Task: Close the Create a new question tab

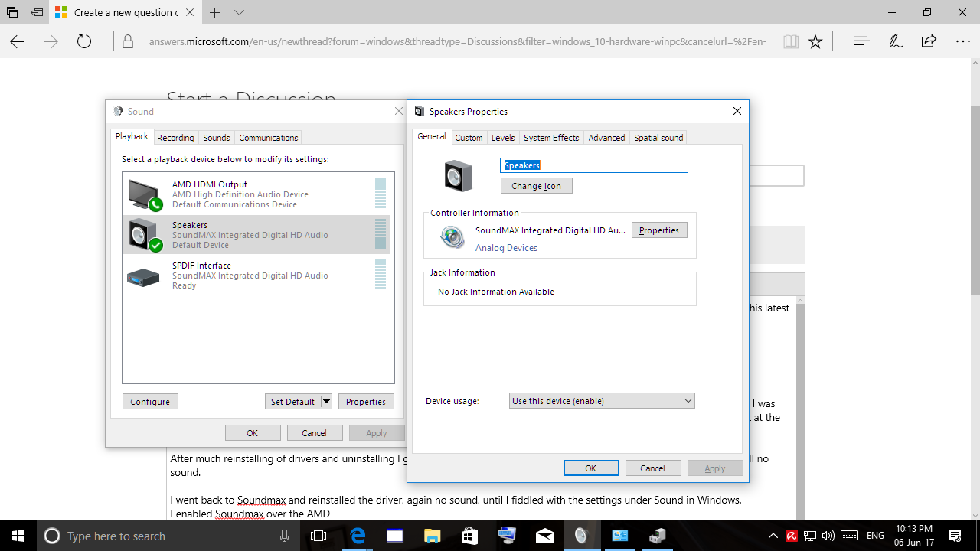Action: point(190,12)
